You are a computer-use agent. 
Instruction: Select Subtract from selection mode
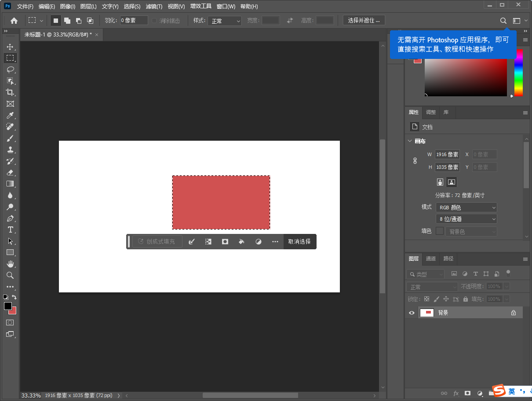point(79,21)
